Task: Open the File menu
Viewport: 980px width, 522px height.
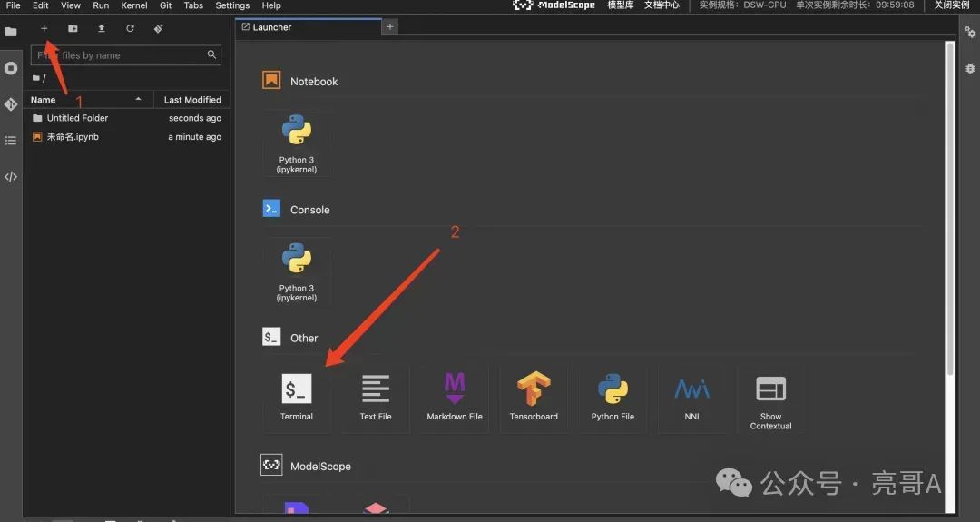Action: 13,5
